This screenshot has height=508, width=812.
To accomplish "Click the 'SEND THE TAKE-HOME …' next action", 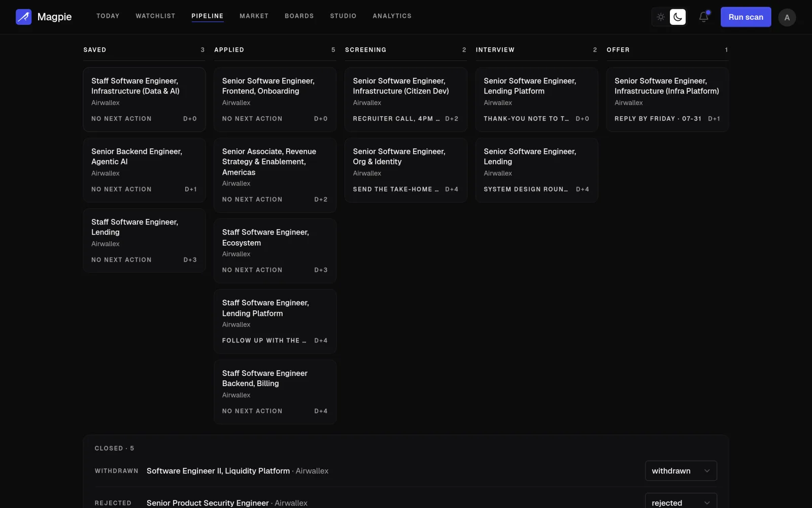I will coord(396,189).
